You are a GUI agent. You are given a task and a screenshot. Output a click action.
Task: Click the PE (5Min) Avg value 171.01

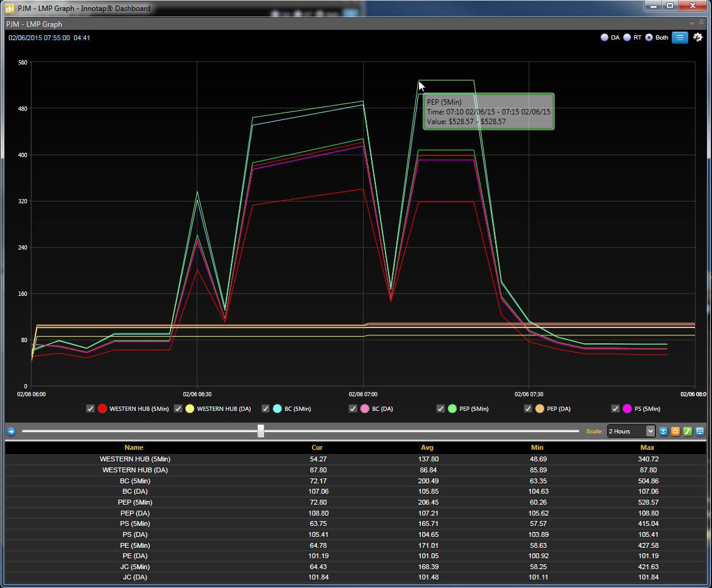(428, 545)
